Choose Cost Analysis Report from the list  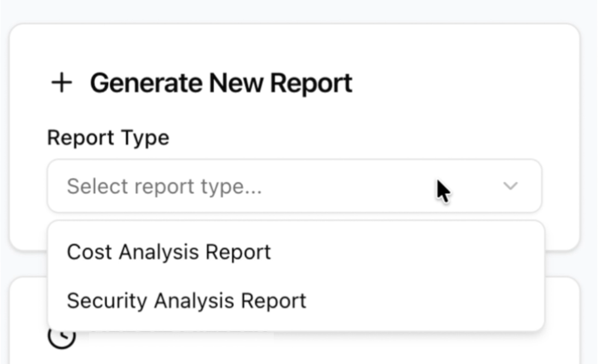tap(168, 252)
